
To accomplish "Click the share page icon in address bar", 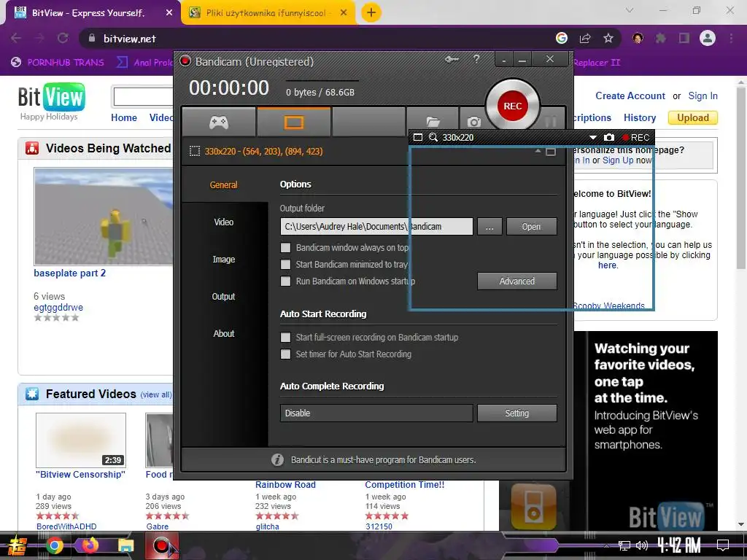I will point(585,38).
